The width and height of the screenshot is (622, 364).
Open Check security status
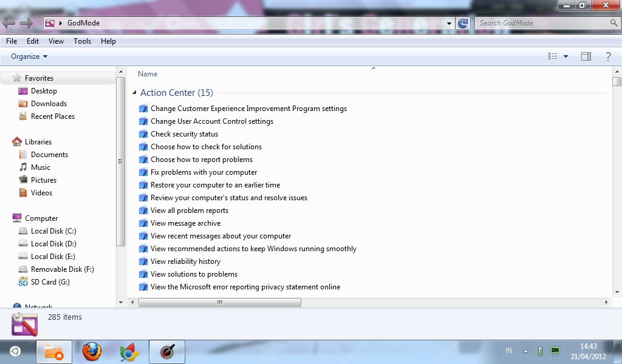tap(184, 134)
